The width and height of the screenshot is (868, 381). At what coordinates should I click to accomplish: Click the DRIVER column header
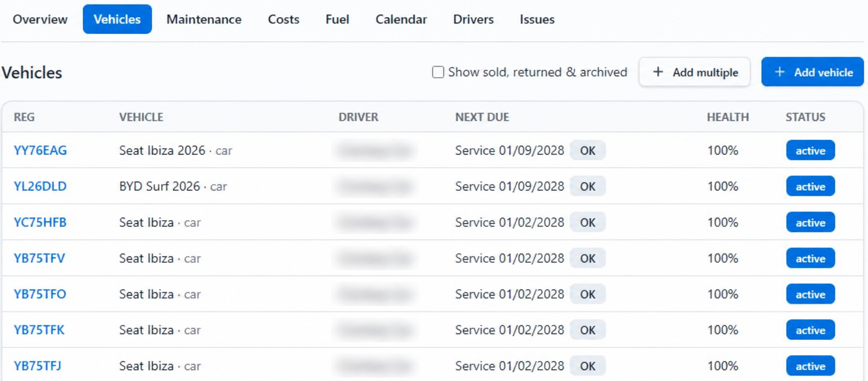(x=359, y=117)
